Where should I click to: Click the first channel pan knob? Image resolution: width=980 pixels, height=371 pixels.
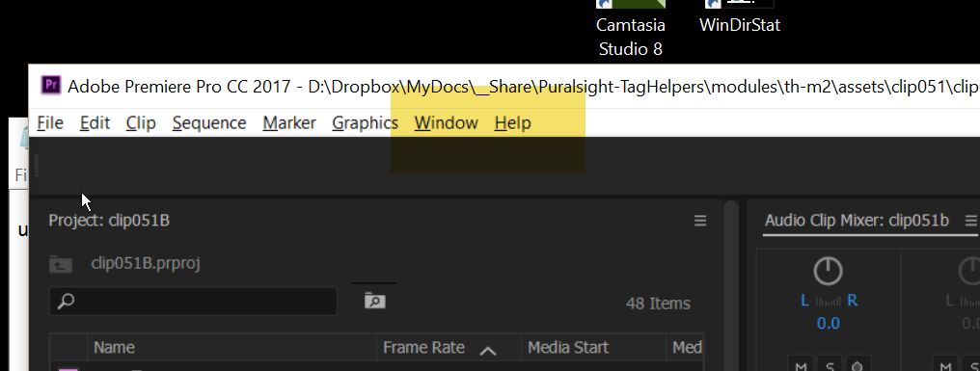[829, 271]
